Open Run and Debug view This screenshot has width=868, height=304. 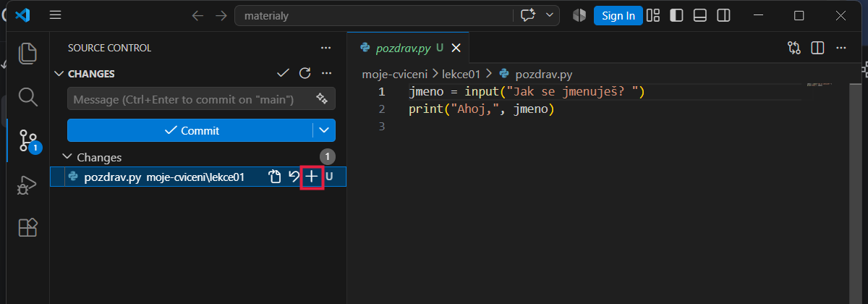27,185
